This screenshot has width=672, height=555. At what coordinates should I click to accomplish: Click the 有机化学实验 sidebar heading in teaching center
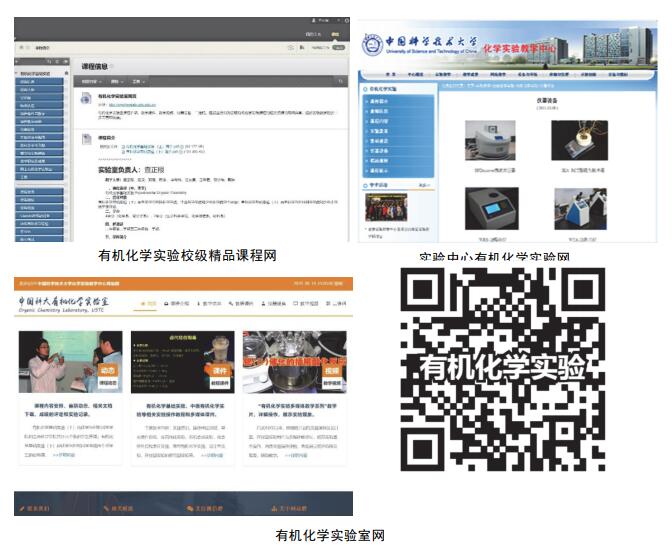383,89
